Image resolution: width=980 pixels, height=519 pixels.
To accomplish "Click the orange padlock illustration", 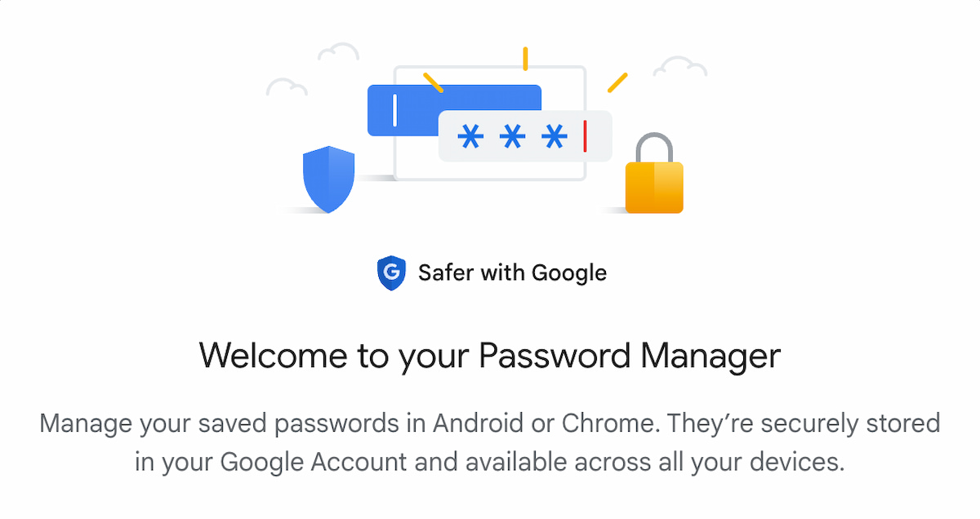I will [654, 187].
